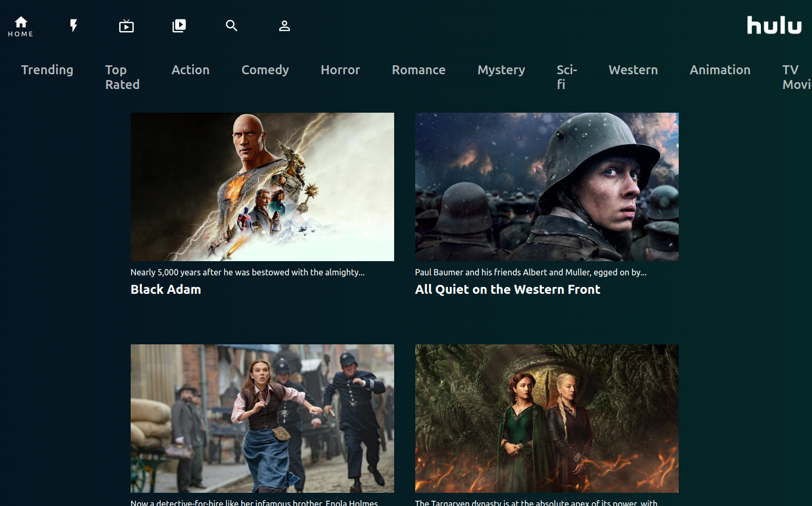Choose the Sci-fi genre tab
Viewport: 812px width, 506px height.
click(567, 77)
